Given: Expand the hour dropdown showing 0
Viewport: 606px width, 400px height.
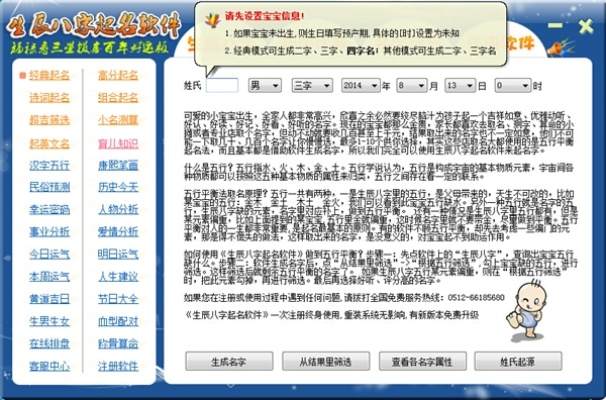Looking at the screenshot, I should [513, 85].
